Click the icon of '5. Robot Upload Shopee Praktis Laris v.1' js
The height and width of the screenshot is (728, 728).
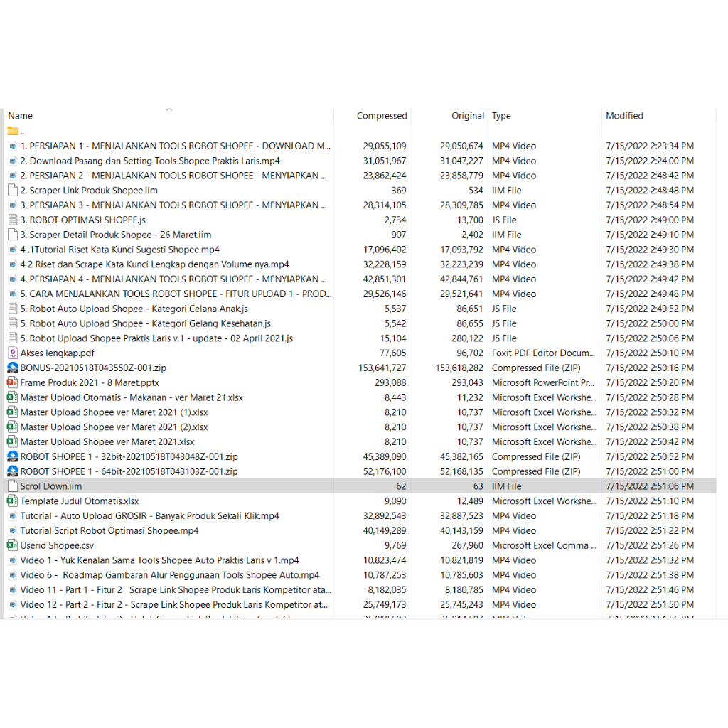(x=13, y=338)
